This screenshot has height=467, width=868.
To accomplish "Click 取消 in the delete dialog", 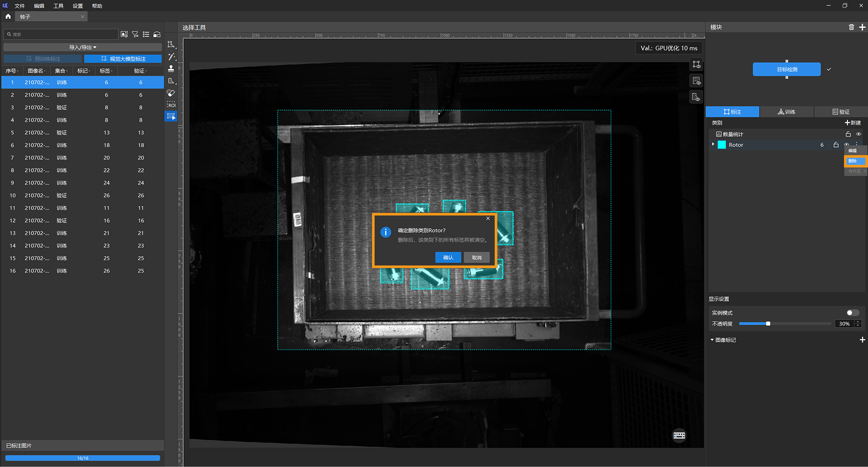I will click(x=476, y=257).
